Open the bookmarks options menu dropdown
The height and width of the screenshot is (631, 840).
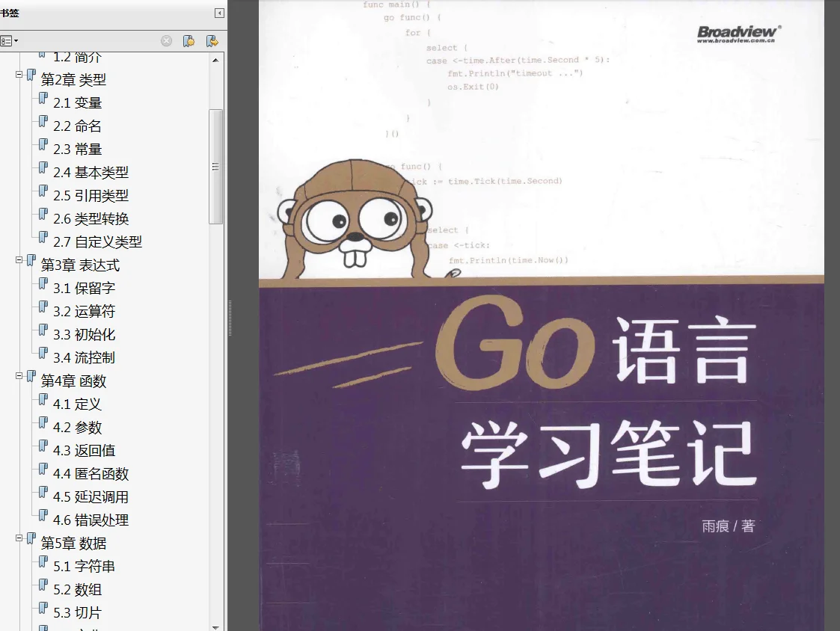tap(8, 40)
